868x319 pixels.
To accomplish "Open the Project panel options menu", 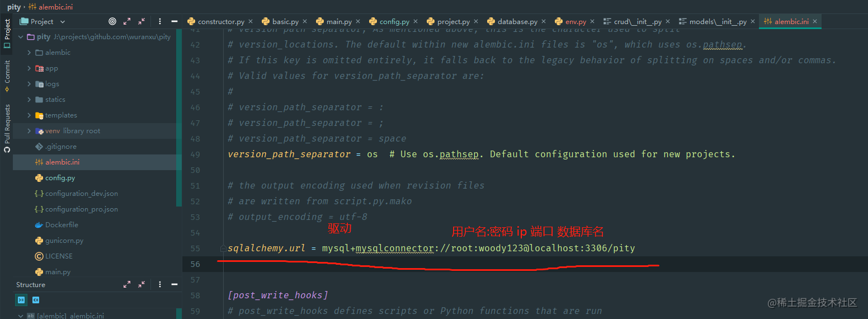I will 160,21.
